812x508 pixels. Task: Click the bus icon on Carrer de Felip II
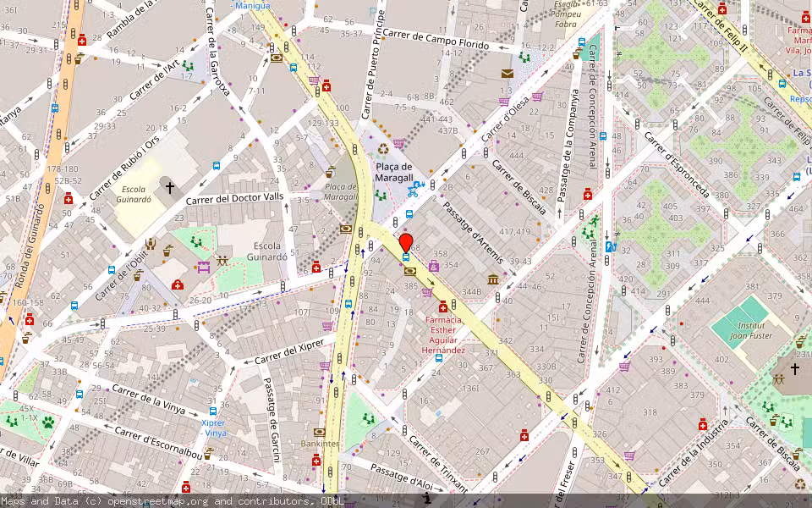coord(782,83)
